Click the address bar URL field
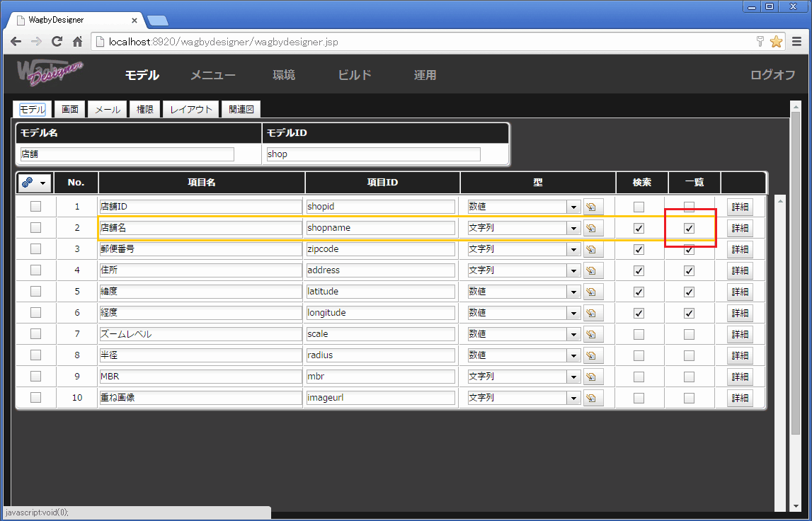Screen dimensions: 812x521 423,42
